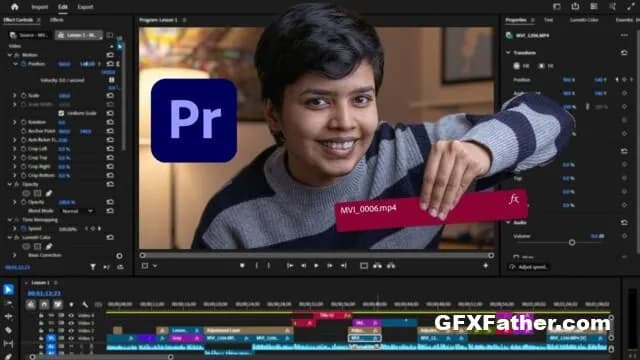Image resolution: width=640 pixels, height=360 pixels.
Task: Click the Quick Export share icon
Action: [575, 7]
